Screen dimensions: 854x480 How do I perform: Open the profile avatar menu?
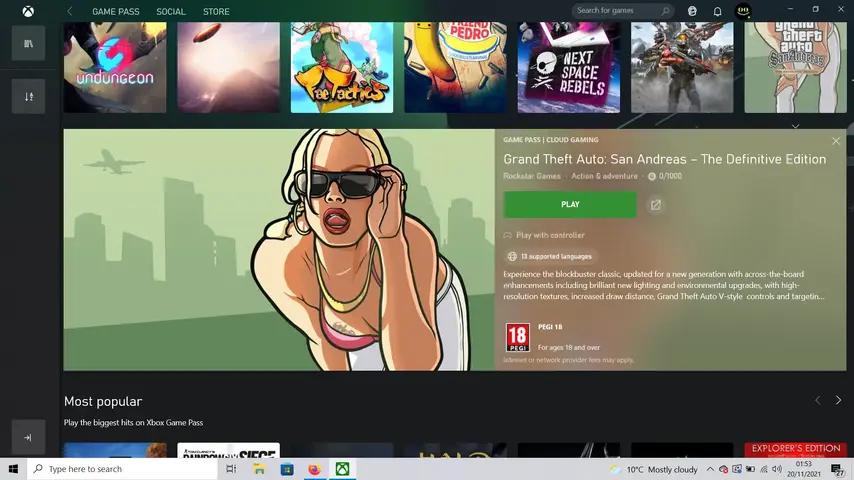[x=743, y=11]
